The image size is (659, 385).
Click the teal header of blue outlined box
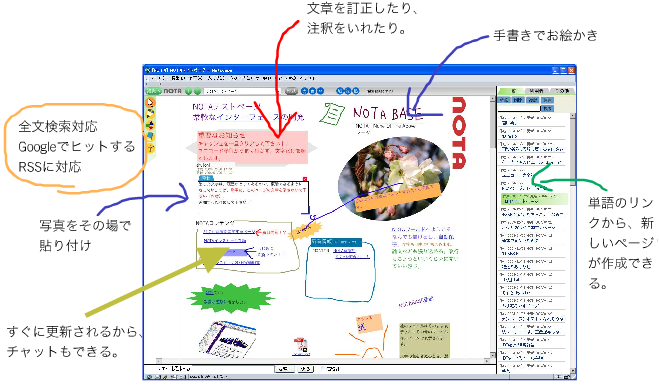[336, 242]
